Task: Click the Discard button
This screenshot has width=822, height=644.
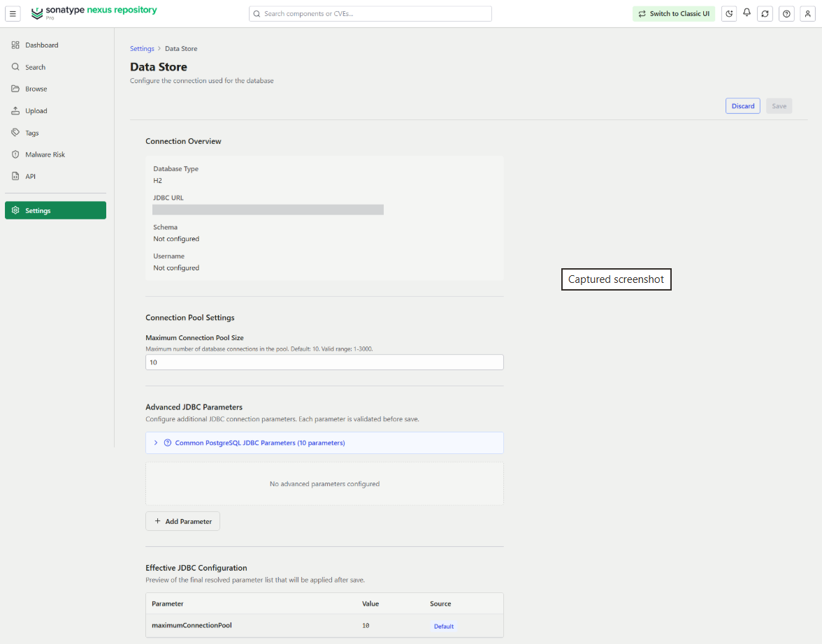Action: [x=743, y=106]
